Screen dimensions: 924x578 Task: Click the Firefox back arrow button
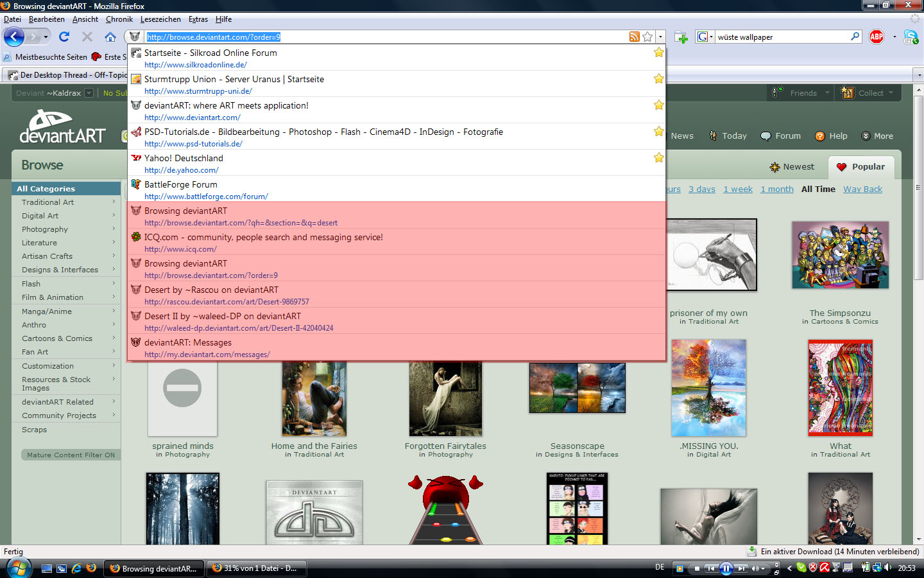pos(14,37)
